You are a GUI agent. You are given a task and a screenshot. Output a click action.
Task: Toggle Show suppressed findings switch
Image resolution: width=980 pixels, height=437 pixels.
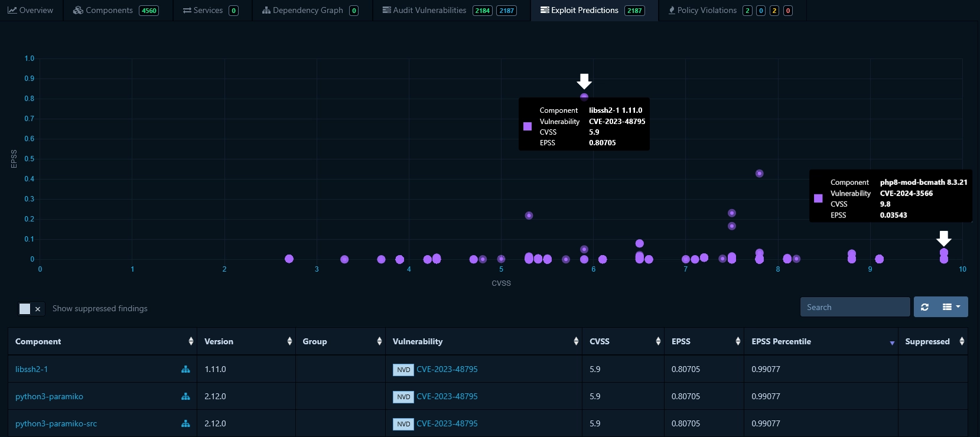click(x=31, y=309)
